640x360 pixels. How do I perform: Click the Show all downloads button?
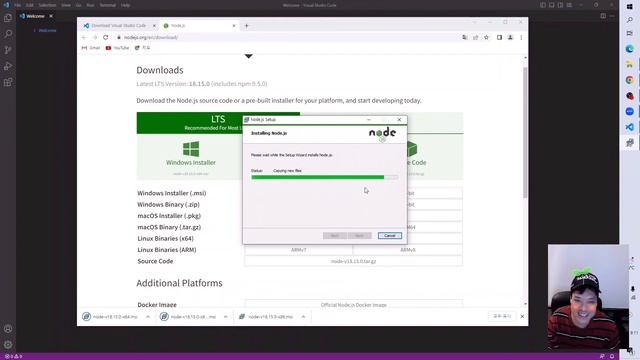(502, 316)
